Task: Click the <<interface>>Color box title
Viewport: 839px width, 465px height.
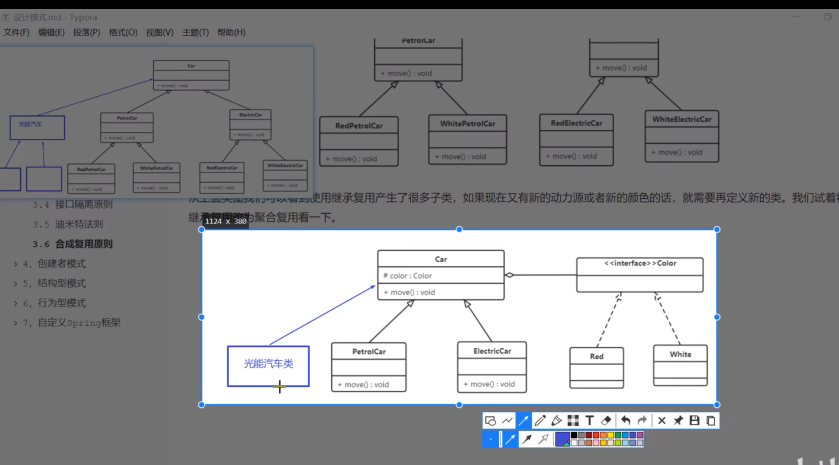Action: [x=640, y=263]
